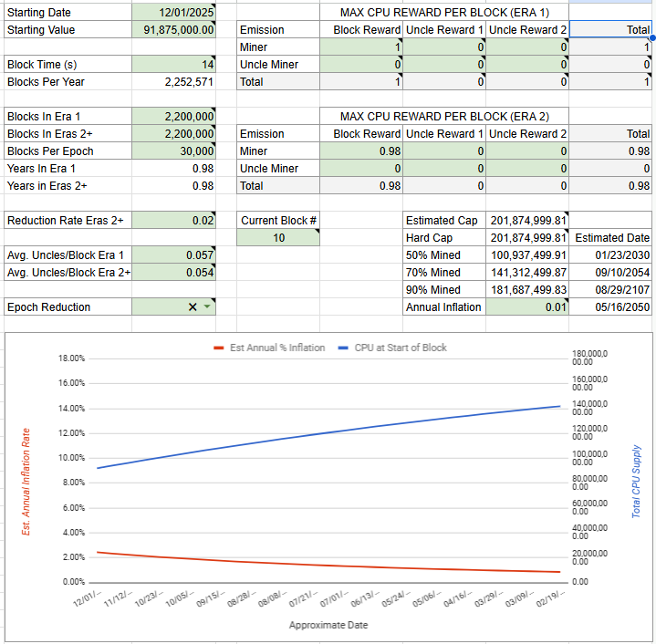656x644 pixels.
Task: Select the Hard Cap value cell
Action: coord(527,237)
